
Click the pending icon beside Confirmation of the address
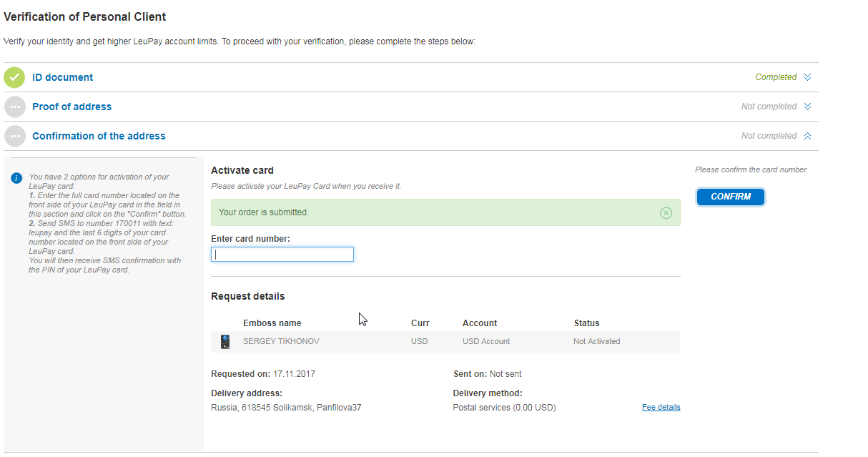(x=14, y=136)
